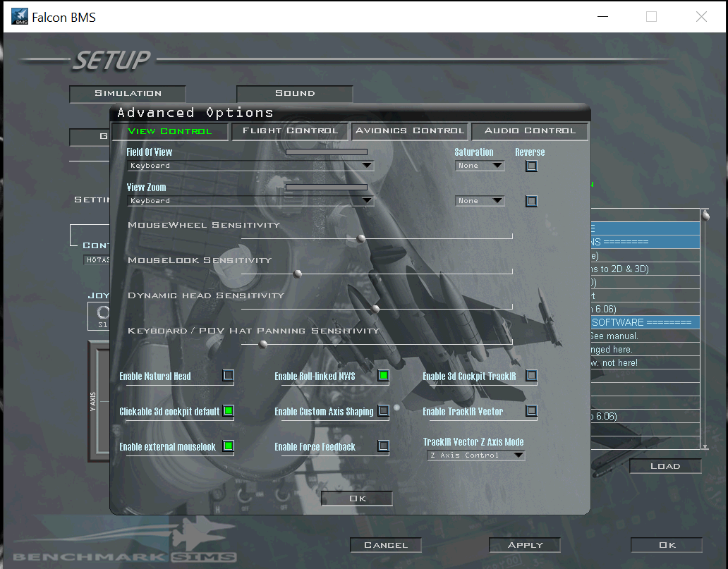Open TrackIR Vector Z Axis Mode dropdown
The image size is (728, 569).
476,455
